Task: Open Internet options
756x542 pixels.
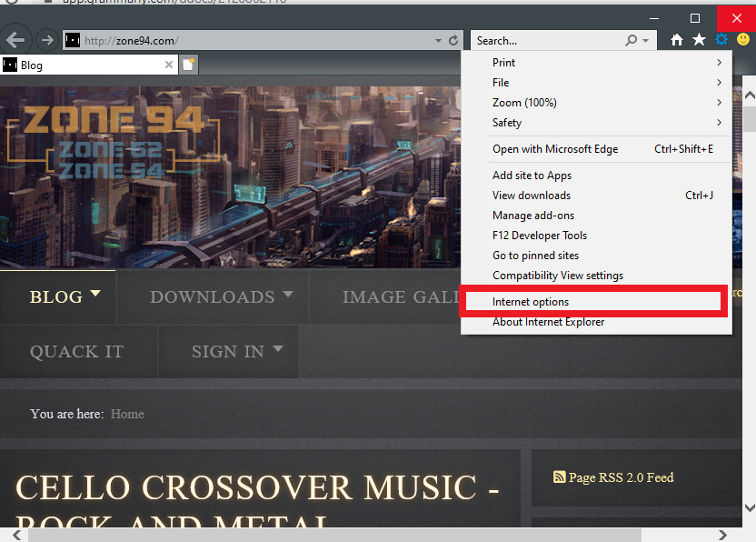Action: pyautogui.click(x=596, y=302)
